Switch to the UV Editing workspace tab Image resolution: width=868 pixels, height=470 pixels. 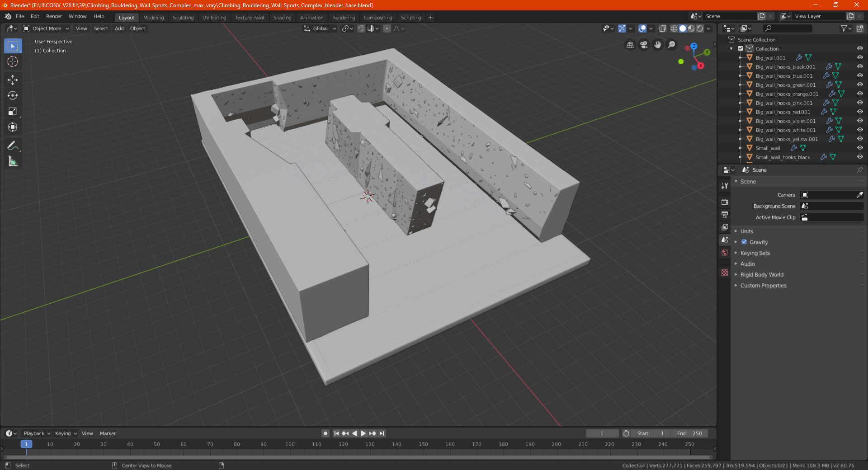tap(214, 18)
